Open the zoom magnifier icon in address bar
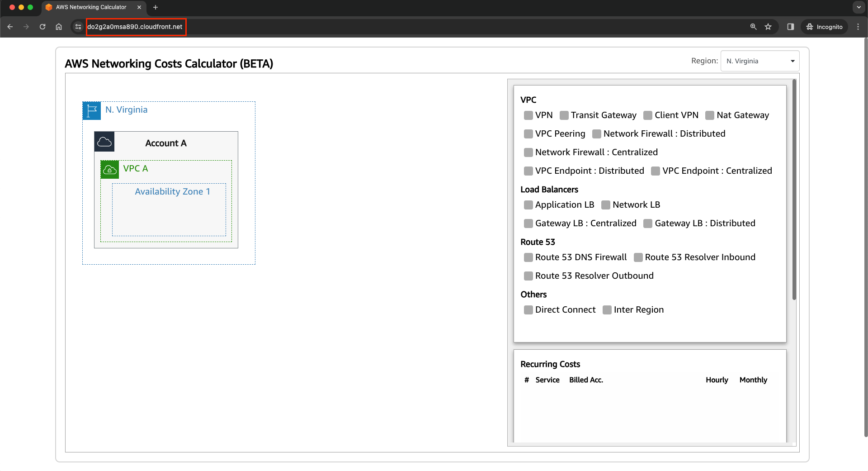 753,27
